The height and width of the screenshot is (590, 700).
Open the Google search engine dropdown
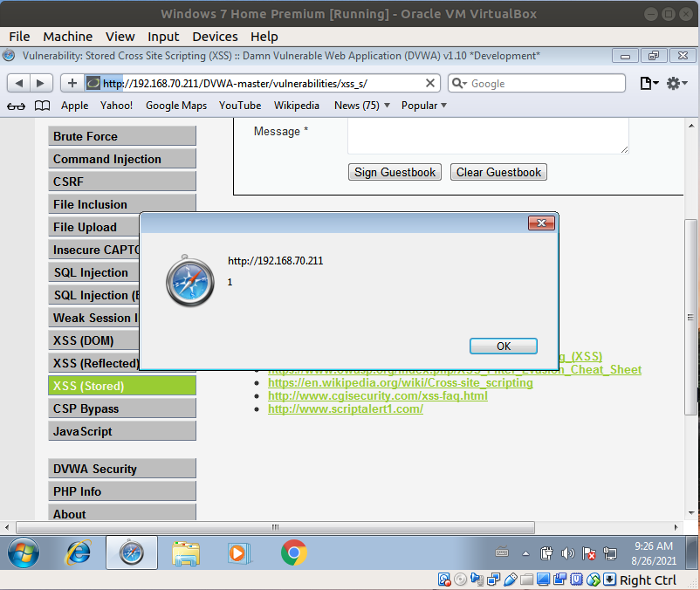coord(459,83)
